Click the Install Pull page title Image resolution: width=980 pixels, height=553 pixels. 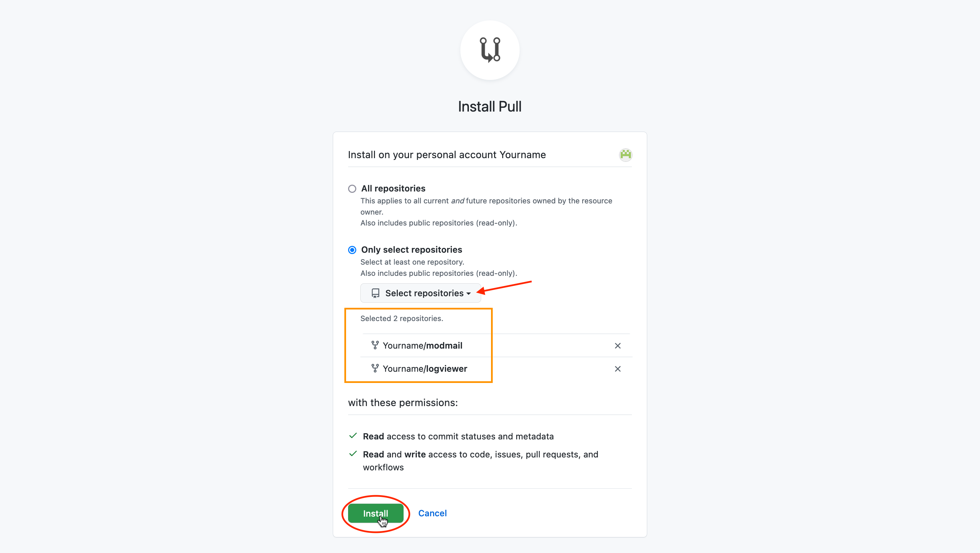point(490,106)
